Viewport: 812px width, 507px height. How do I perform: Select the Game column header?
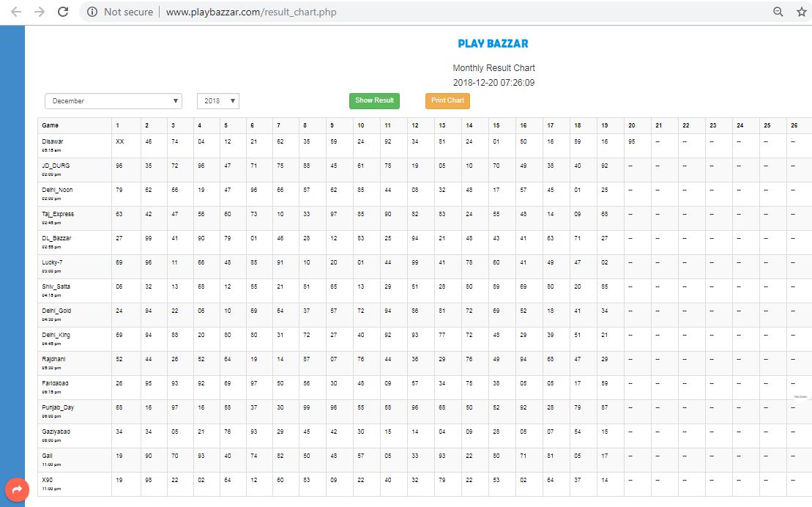tap(51, 125)
